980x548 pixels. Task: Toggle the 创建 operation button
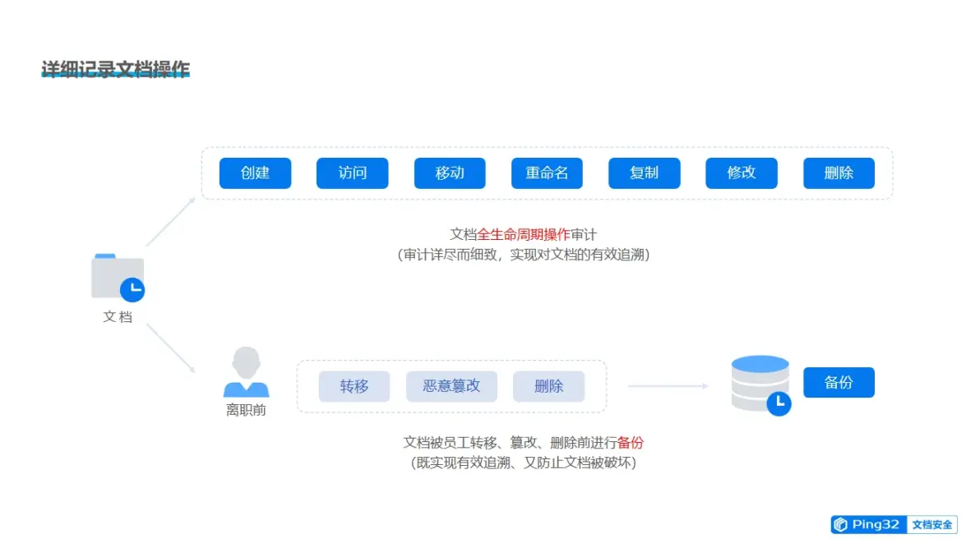pyautogui.click(x=255, y=173)
